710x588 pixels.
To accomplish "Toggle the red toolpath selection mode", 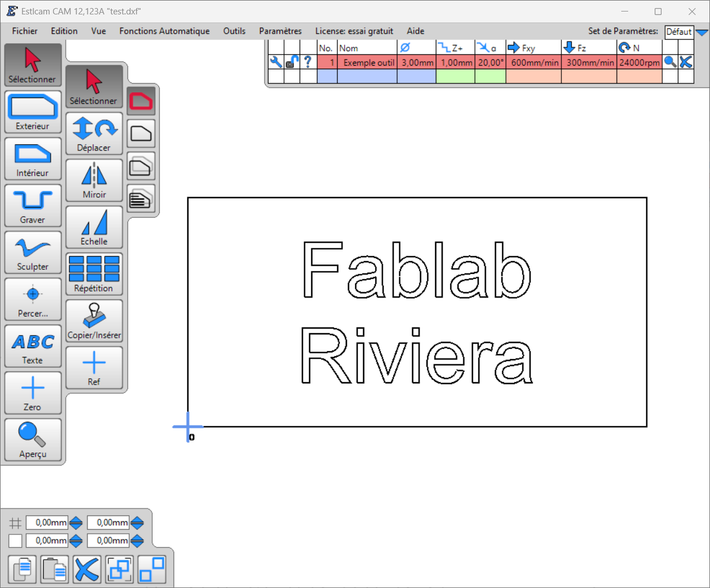I will click(141, 101).
